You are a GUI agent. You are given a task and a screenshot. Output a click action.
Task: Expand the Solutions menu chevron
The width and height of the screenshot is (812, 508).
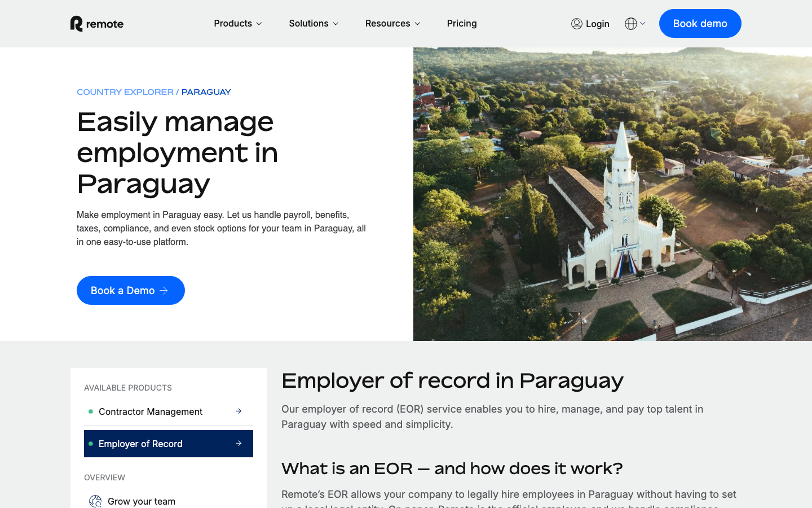pos(336,24)
